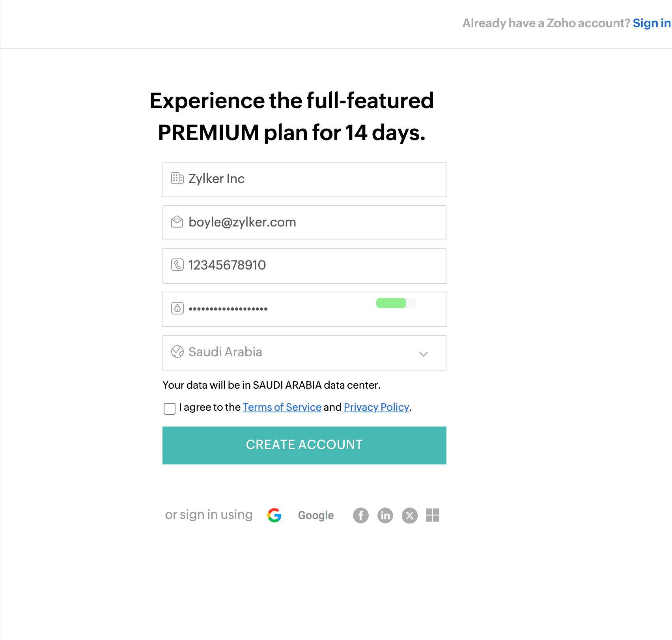Screen dimensions: 672x640
Task: Click the globe icon in country field
Action: (x=177, y=352)
